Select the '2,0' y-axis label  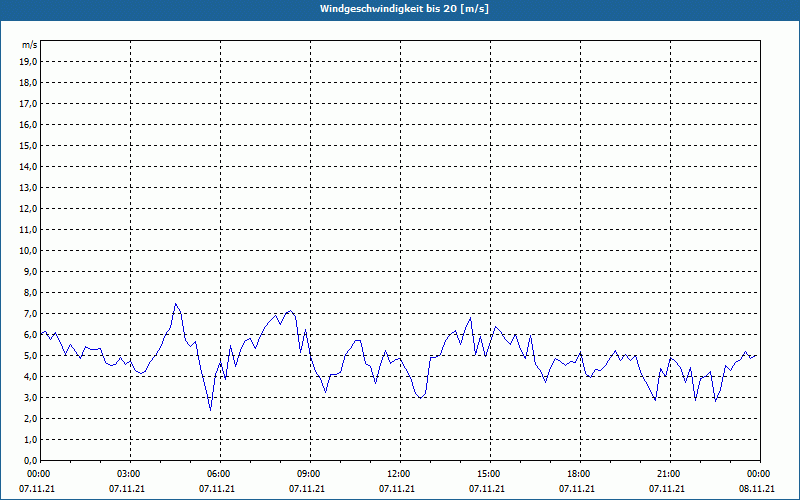click(x=30, y=418)
